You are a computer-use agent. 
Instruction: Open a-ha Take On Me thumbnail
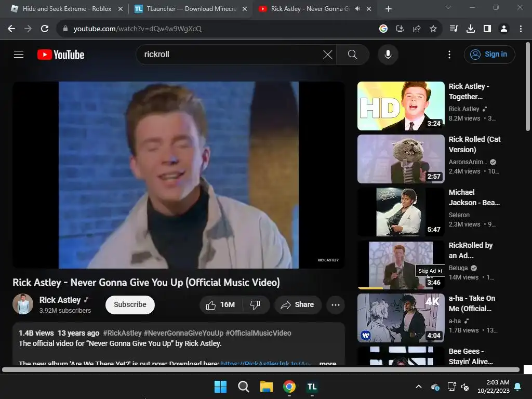tap(401, 318)
